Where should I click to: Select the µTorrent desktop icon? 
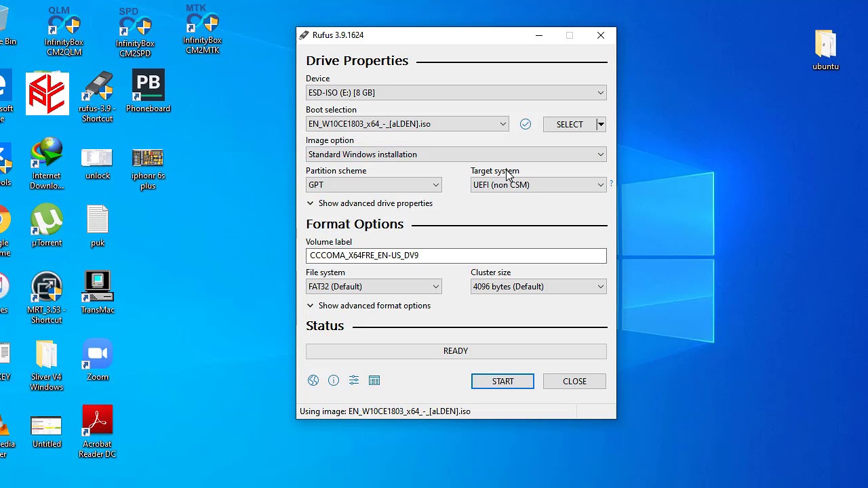47,226
